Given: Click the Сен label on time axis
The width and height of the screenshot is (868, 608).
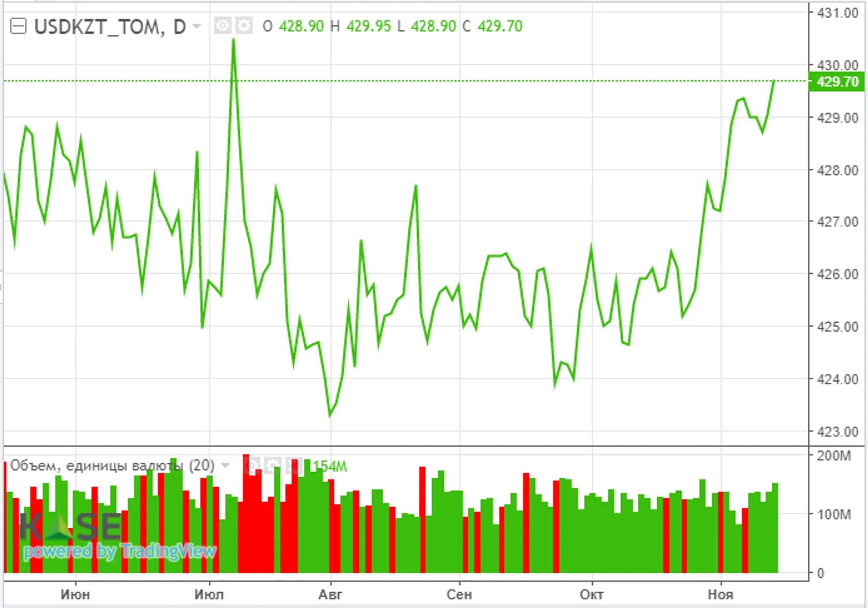Looking at the screenshot, I should [459, 594].
